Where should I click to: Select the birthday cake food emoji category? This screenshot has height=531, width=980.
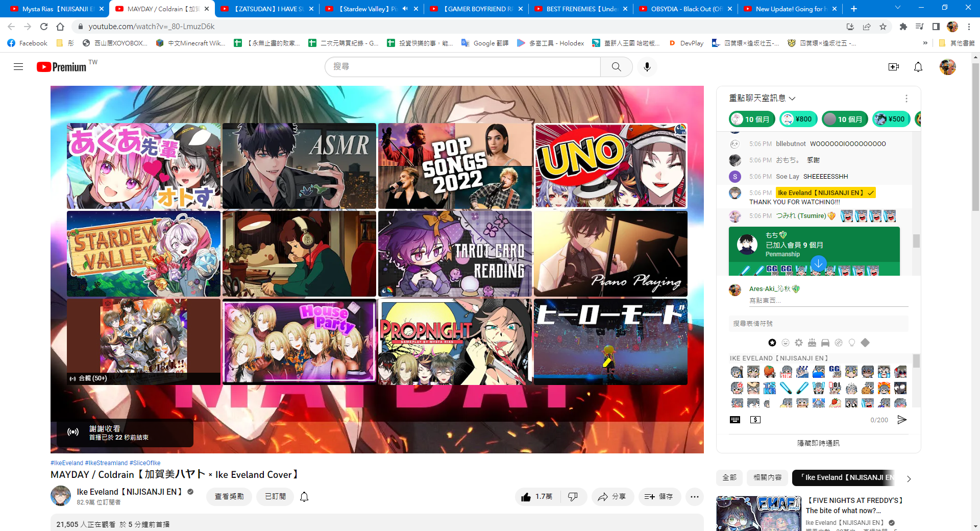tap(812, 343)
